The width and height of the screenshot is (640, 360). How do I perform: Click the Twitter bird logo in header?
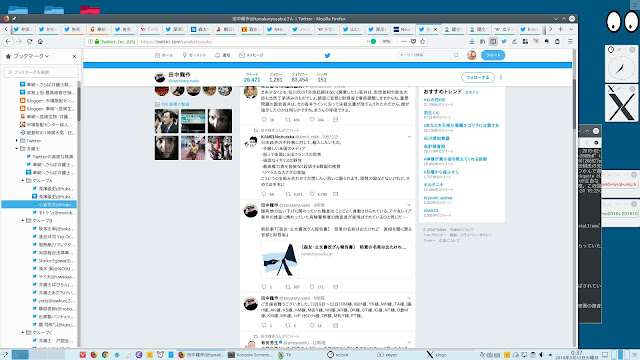[x=327, y=56]
